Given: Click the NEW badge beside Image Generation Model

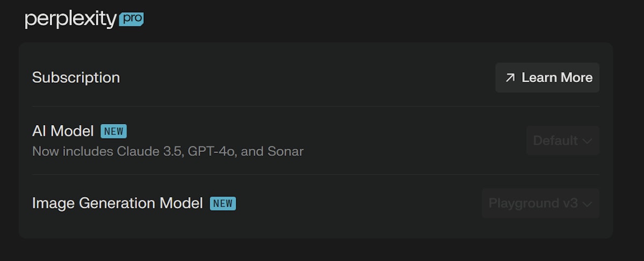Looking at the screenshot, I should click(x=223, y=204).
